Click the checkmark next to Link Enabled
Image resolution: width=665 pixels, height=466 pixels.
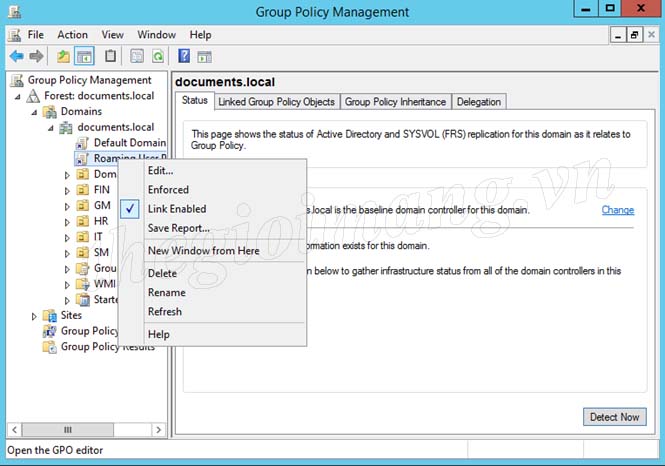[130, 209]
